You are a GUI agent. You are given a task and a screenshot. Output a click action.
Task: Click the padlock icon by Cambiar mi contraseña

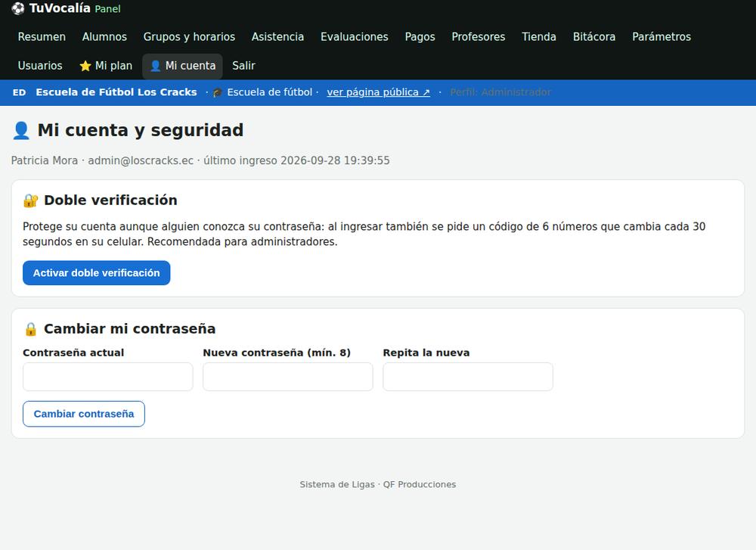30,329
